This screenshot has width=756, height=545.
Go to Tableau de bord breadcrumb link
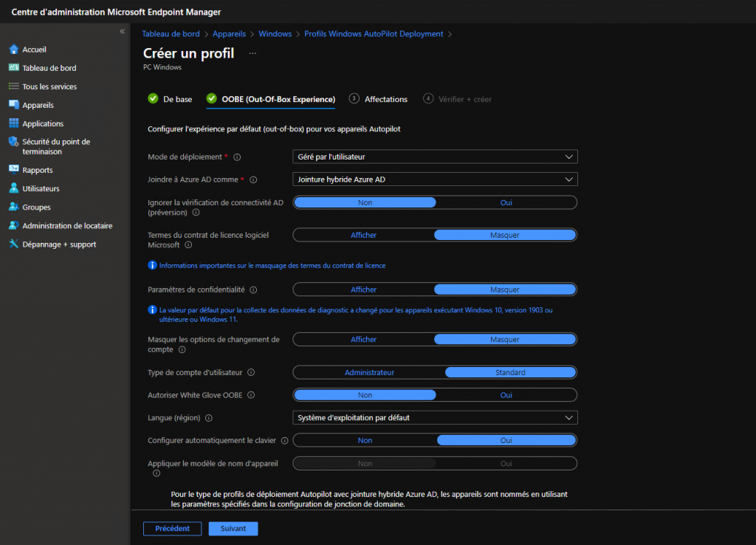171,34
